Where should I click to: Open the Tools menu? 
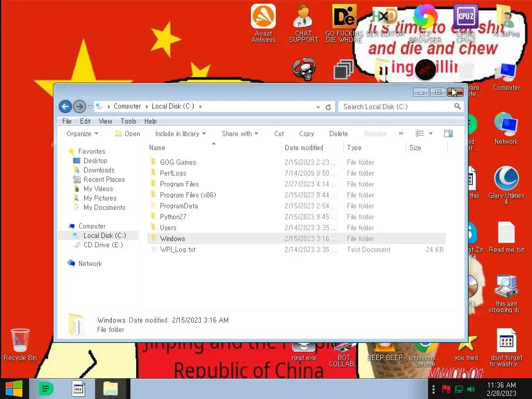point(128,121)
